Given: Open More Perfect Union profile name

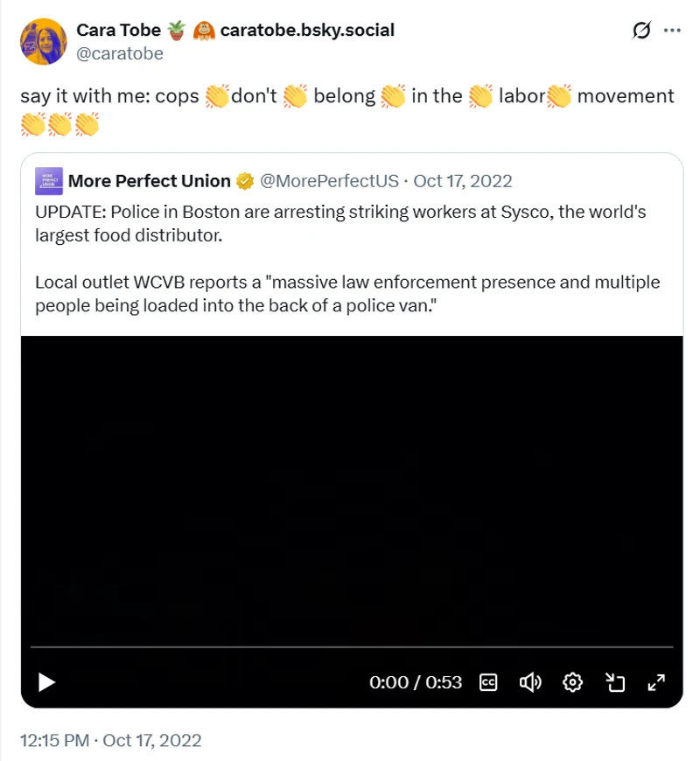Looking at the screenshot, I should (149, 181).
